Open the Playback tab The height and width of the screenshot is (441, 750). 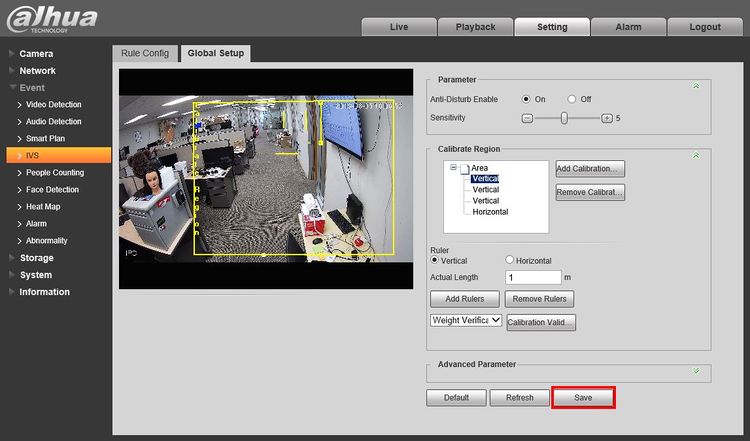click(474, 27)
